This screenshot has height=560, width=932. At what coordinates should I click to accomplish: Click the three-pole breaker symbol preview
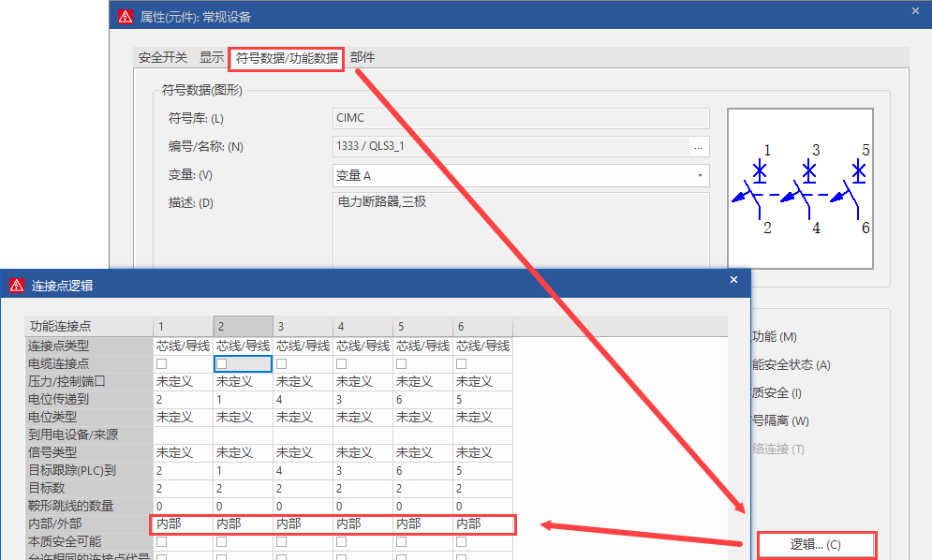801,197
